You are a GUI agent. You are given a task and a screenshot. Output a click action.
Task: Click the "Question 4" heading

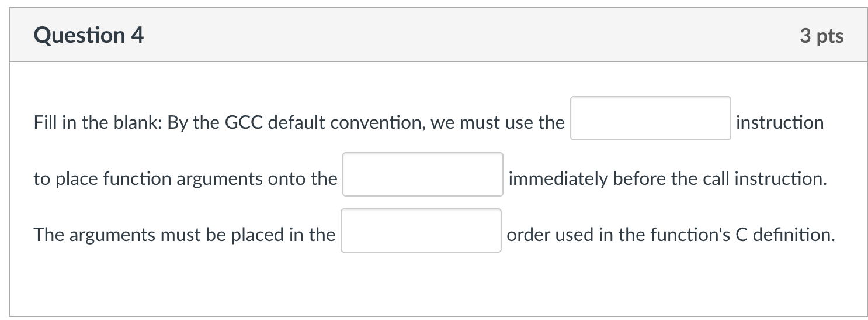click(89, 36)
